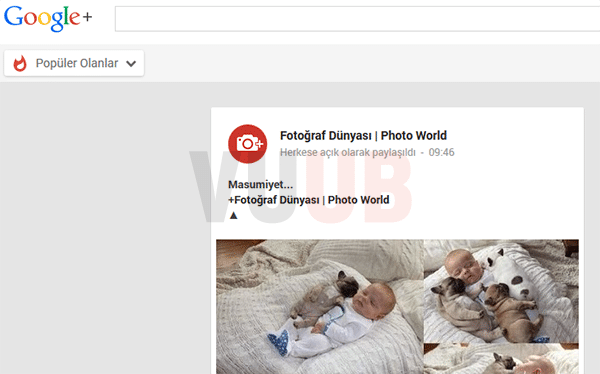Open the post timestamp 09:46
This screenshot has width=600, height=374.
pyautogui.click(x=441, y=152)
